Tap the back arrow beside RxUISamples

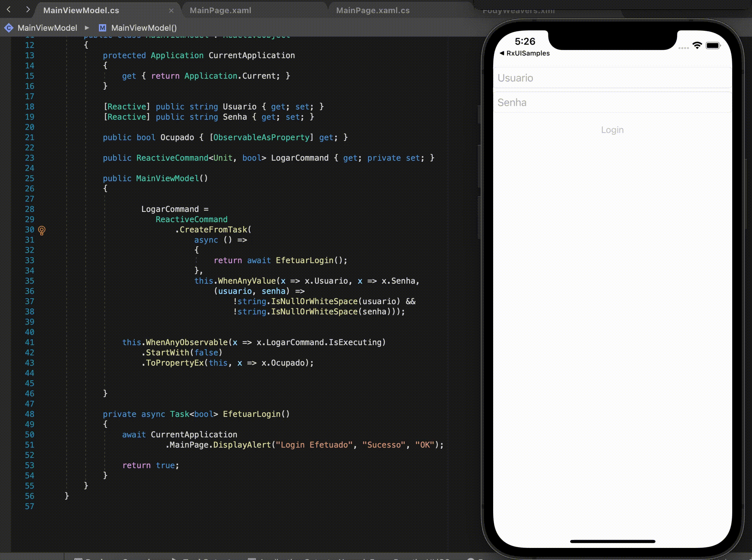[502, 53]
